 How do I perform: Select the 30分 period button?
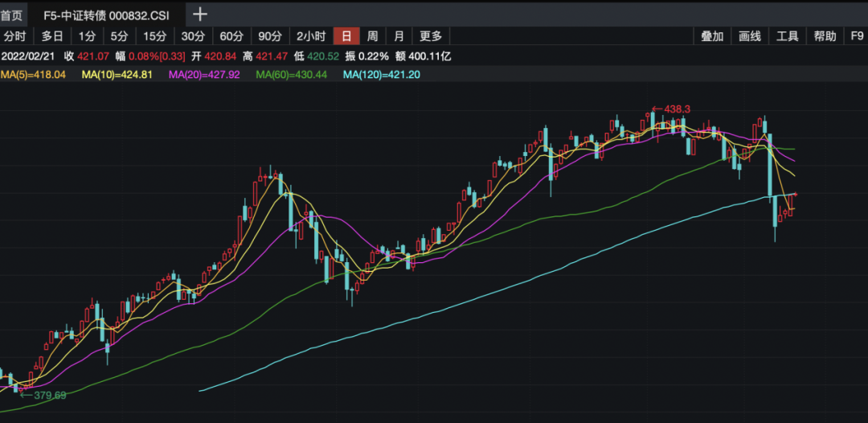click(193, 36)
